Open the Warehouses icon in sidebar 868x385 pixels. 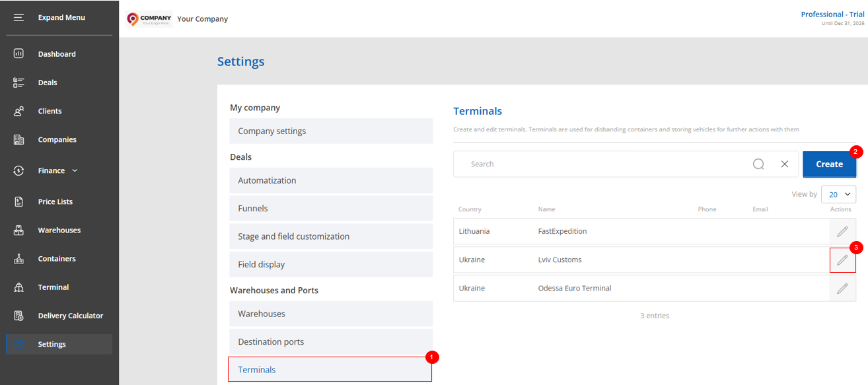(18, 230)
